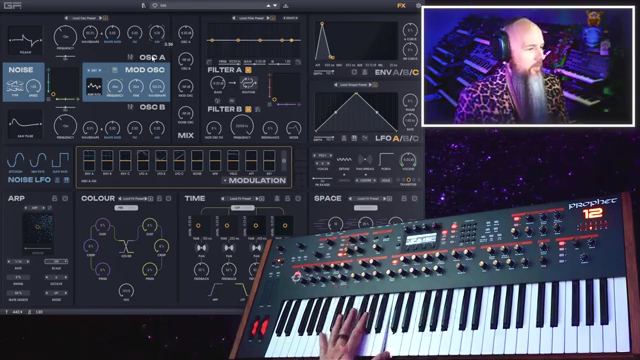This screenshot has height=360, width=640.
Task: Toggle the COLOUR PRE switch
Action: point(126,208)
